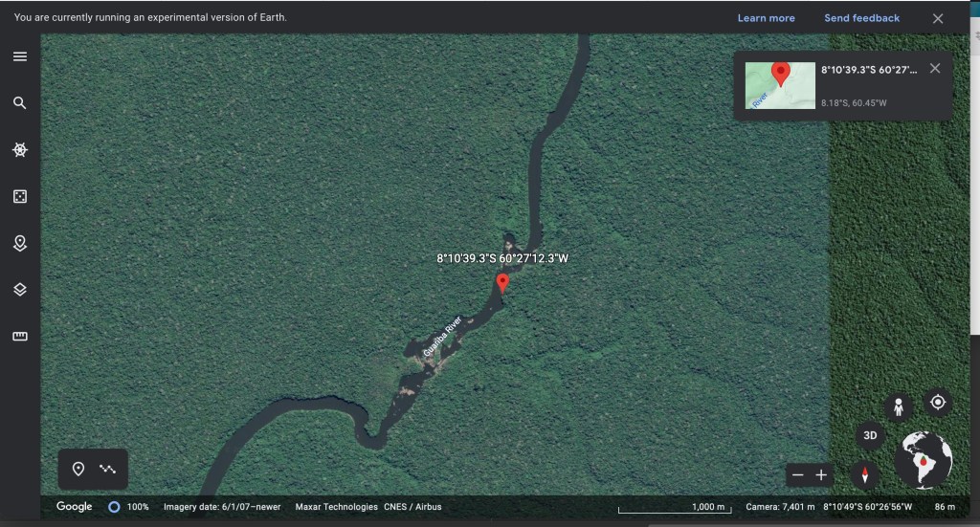The width and height of the screenshot is (980, 527).
Task: Fly to my location target button
Action: click(938, 403)
